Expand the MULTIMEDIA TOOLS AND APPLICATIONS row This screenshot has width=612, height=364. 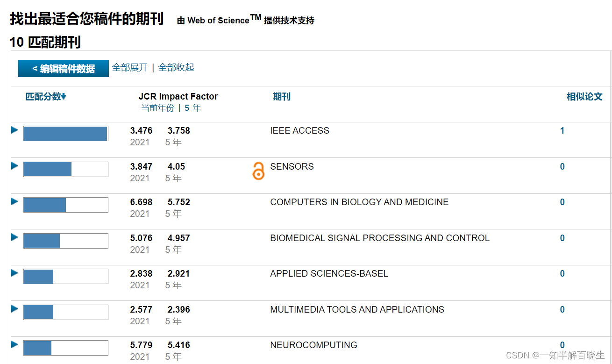pyautogui.click(x=14, y=309)
